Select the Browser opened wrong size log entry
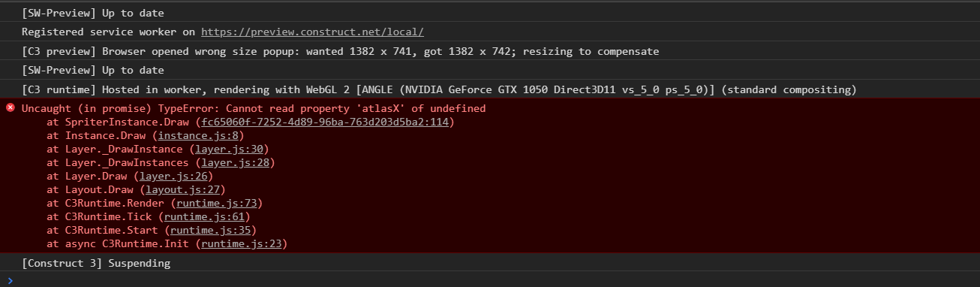980x287 pixels. point(490,51)
